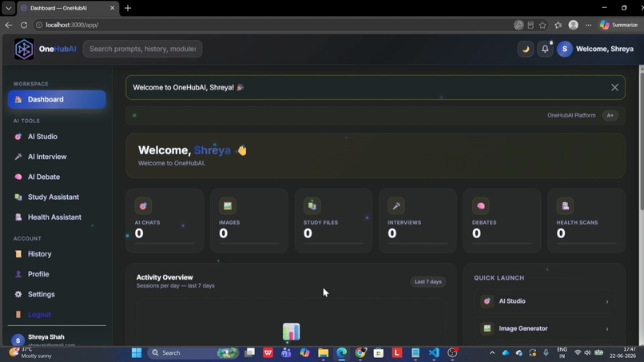
Task: Click chevron on AI Studio quick launch
Action: coord(607,301)
